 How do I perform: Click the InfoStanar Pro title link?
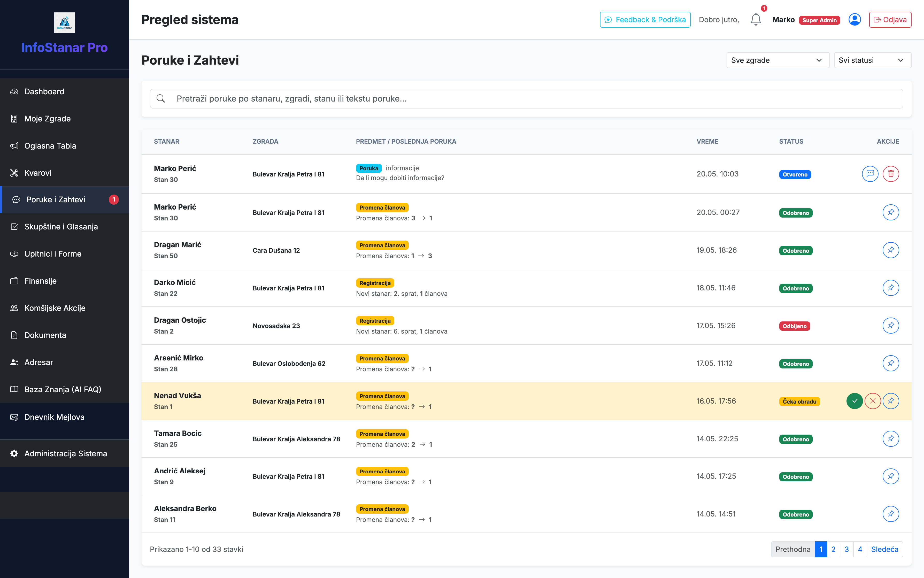click(64, 47)
